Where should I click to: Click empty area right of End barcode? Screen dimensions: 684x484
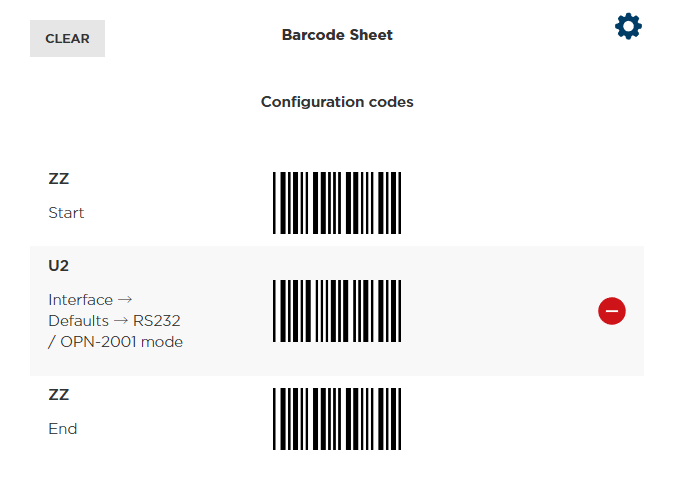pyautogui.click(x=519, y=419)
